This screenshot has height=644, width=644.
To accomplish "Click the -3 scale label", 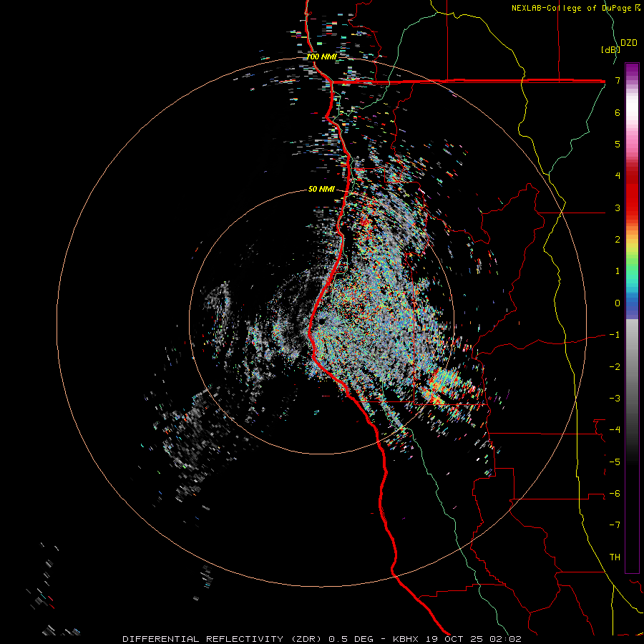I will [x=615, y=399].
